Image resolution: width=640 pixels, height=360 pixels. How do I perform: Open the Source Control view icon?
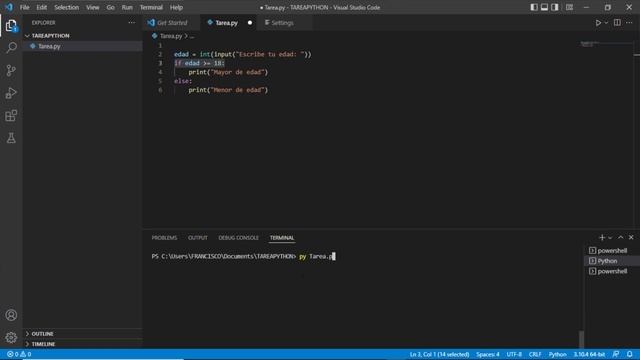click(11, 70)
